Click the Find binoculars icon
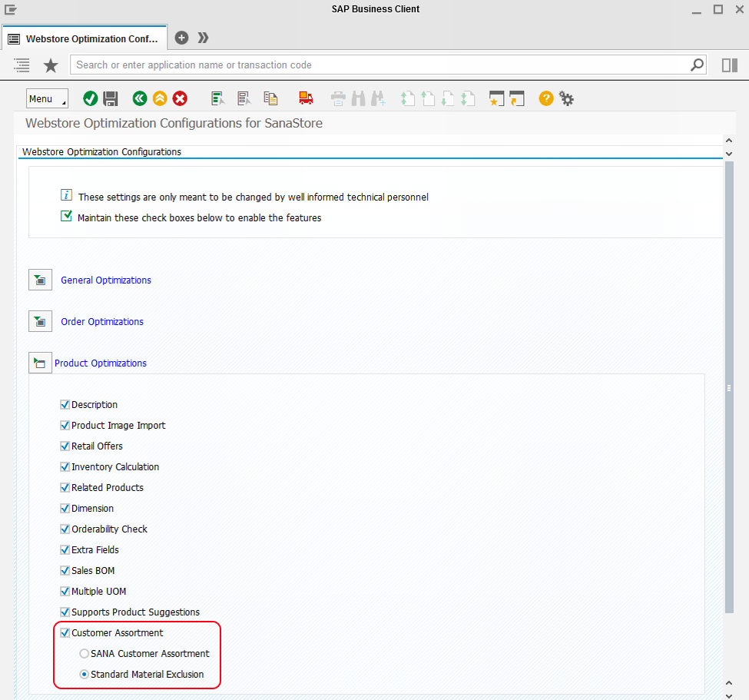The width and height of the screenshot is (749, 700). [358, 99]
